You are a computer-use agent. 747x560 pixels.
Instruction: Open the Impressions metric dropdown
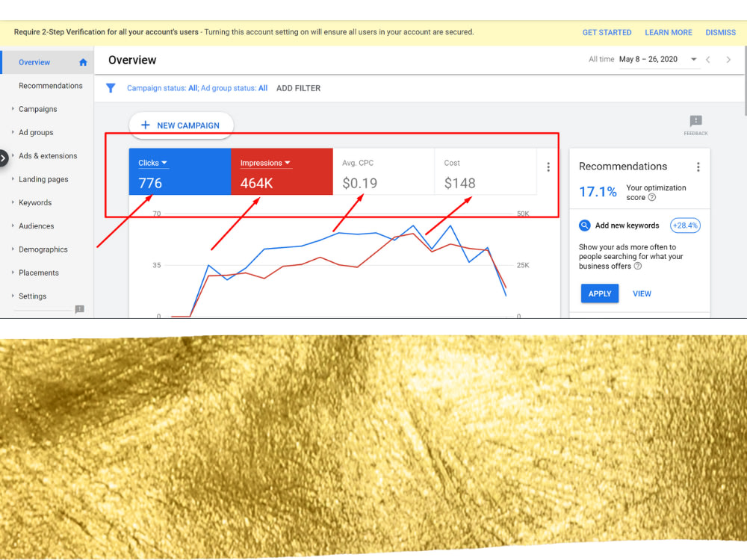click(x=265, y=163)
